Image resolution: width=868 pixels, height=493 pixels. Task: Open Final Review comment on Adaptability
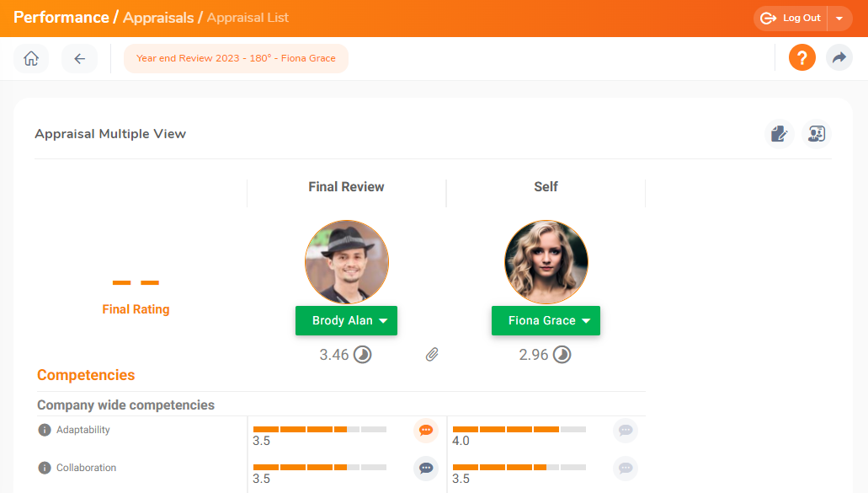[426, 431]
